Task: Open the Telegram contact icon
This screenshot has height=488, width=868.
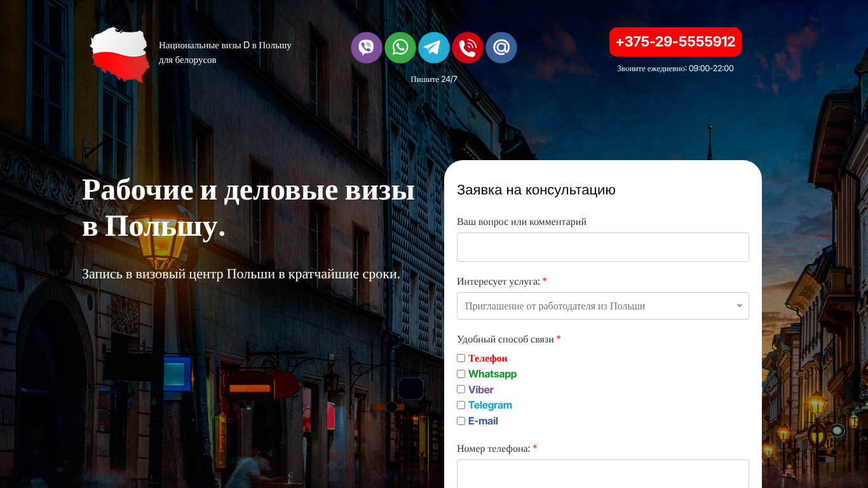Action: pos(434,48)
